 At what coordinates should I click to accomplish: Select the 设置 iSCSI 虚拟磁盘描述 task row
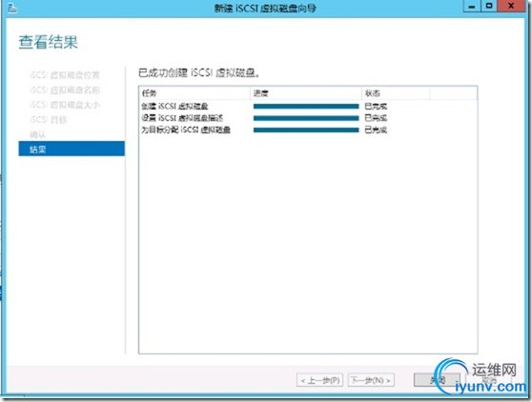click(x=308, y=118)
